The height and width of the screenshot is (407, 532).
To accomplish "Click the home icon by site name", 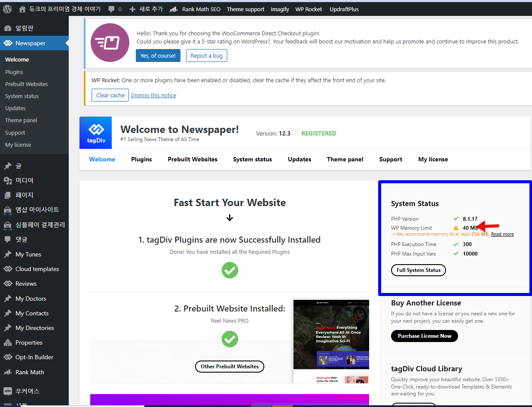I will click(22, 9).
